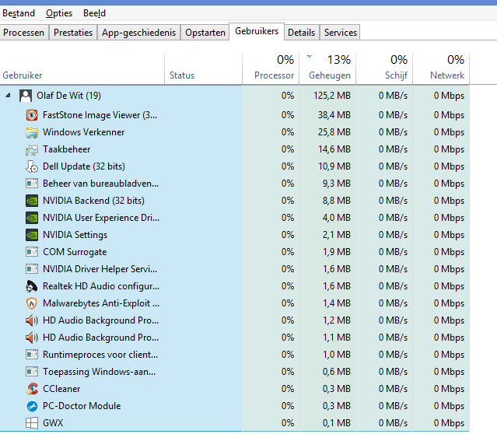Open the Opties menu
Viewport: 497px width, 448px height.
point(59,13)
